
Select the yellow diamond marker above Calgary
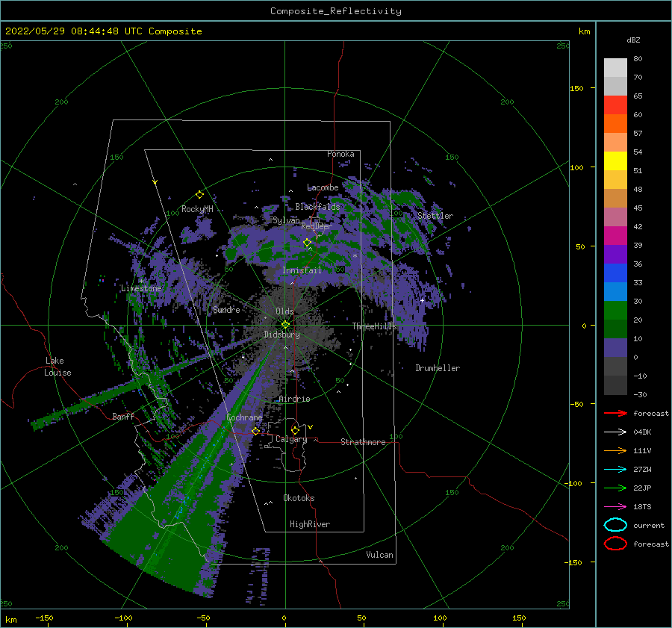point(295,430)
